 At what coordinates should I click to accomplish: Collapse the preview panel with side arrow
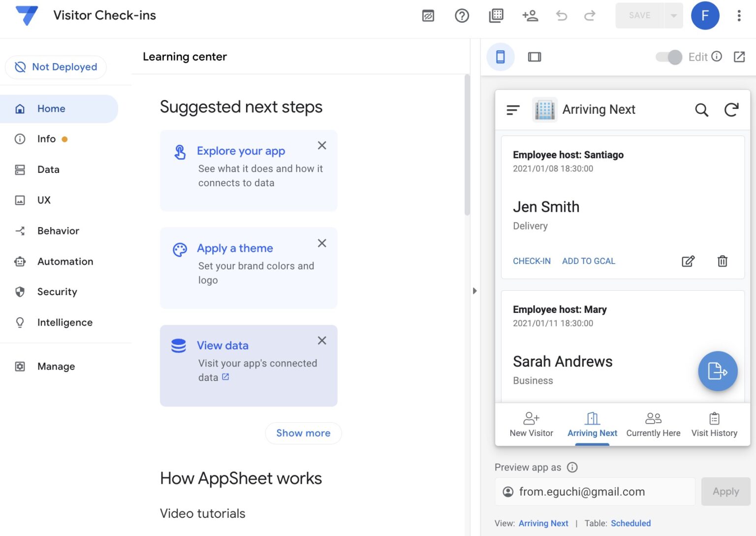(x=474, y=291)
